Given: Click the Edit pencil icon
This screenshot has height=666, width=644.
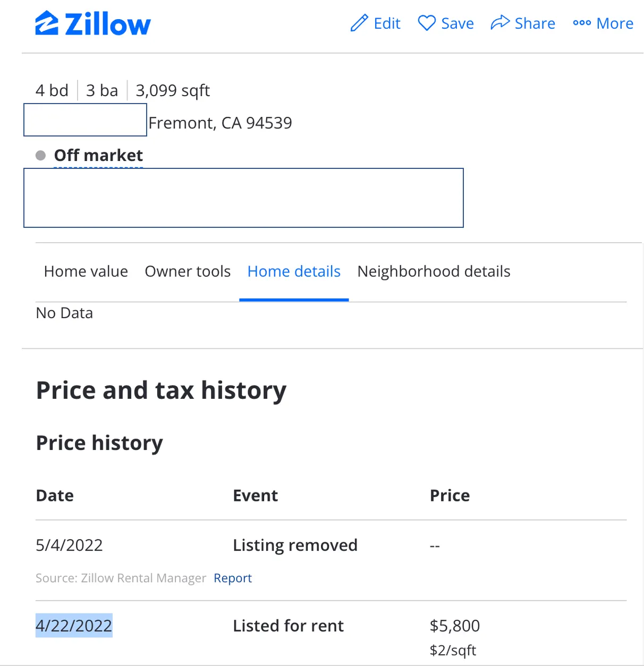Looking at the screenshot, I should point(359,23).
